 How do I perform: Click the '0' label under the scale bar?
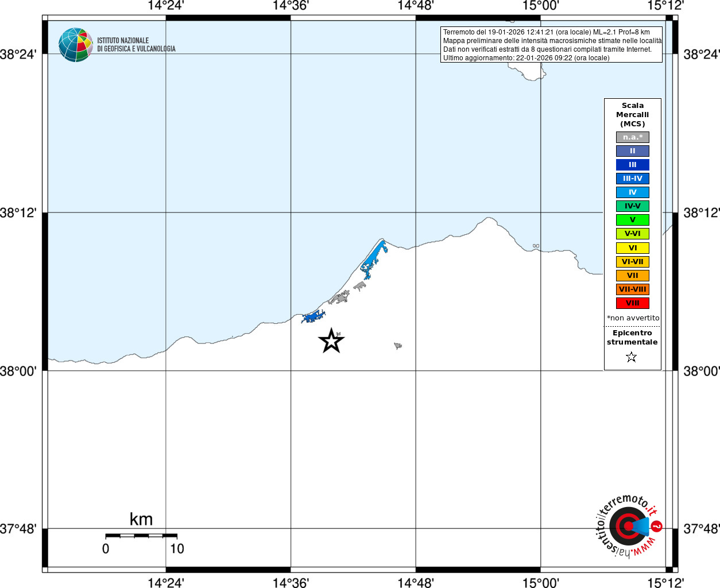(x=106, y=549)
